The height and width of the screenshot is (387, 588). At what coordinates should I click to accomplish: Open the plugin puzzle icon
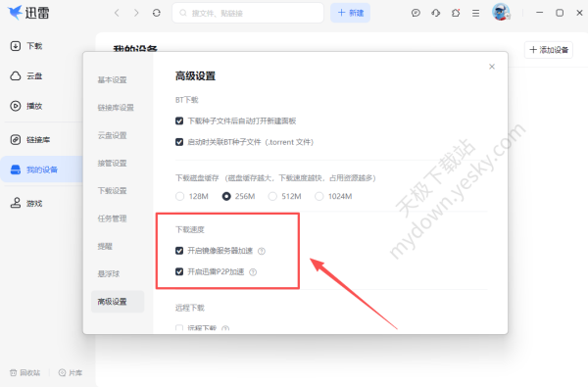tap(456, 13)
